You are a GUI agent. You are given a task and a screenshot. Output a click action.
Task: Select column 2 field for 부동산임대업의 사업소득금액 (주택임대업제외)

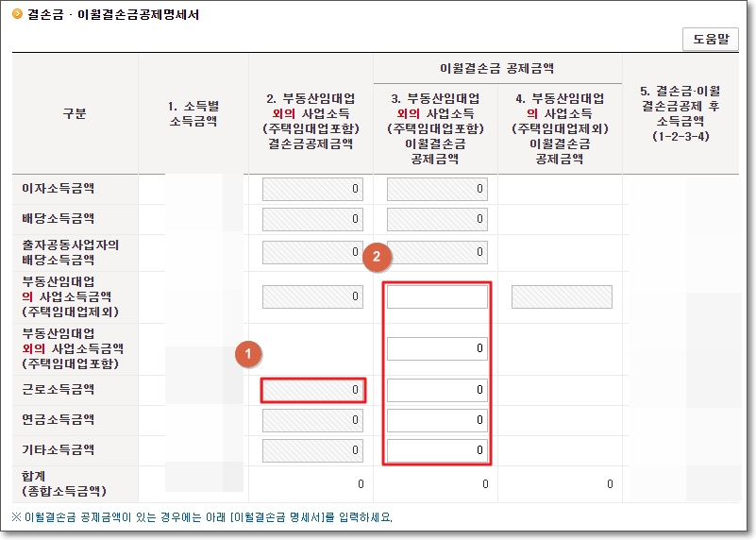click(312, 296)
